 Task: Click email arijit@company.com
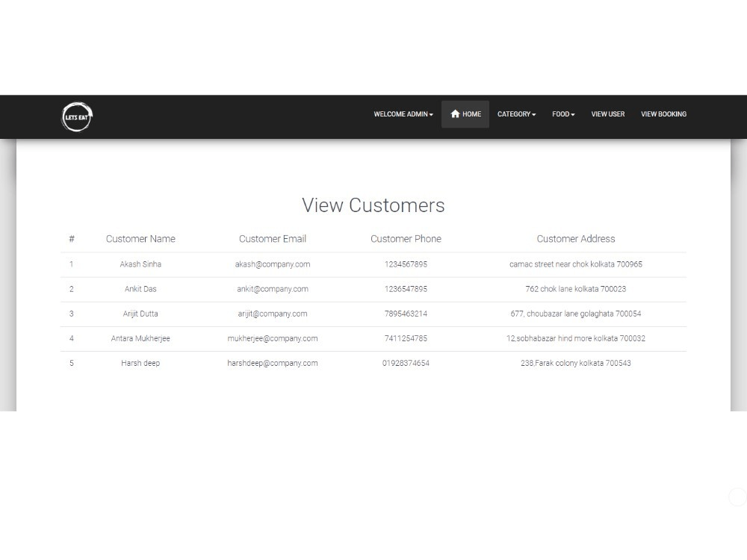point(273,314)
